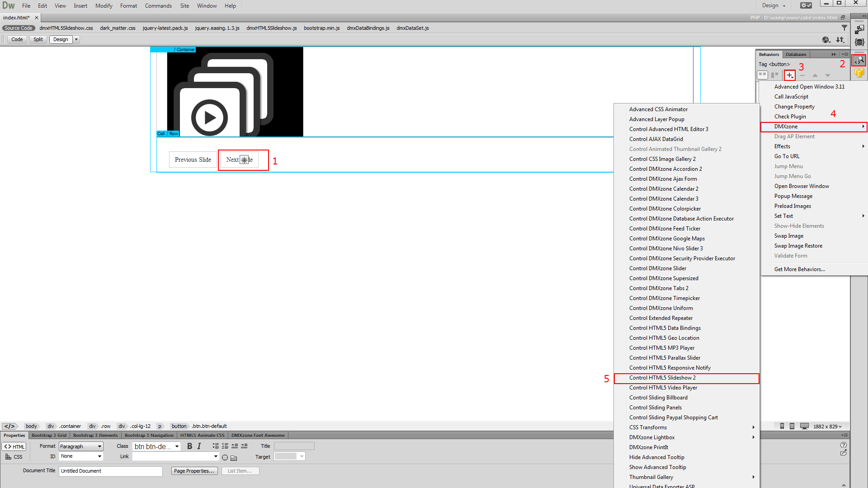Click the sync settings gear-check icon
868x488 pixels.
pyautogui.click(x=806, y=5)
